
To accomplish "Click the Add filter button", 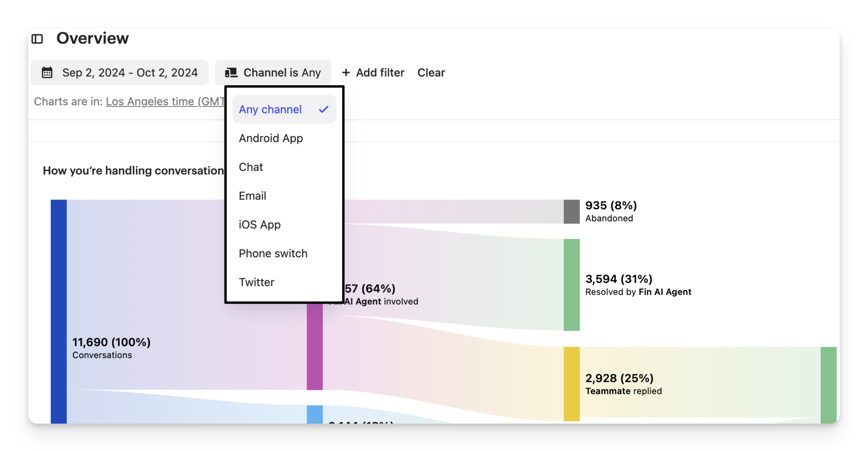I will [x=373, y=72].
